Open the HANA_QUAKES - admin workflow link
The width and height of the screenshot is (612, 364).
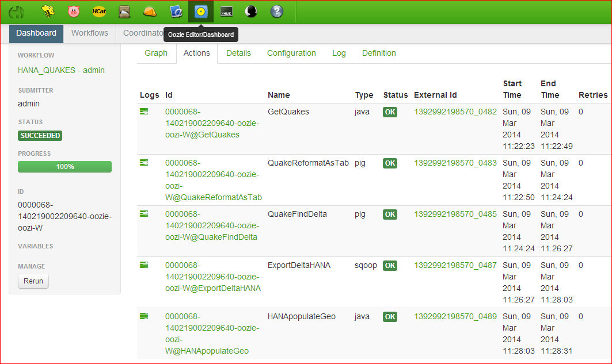click(61, 70)
